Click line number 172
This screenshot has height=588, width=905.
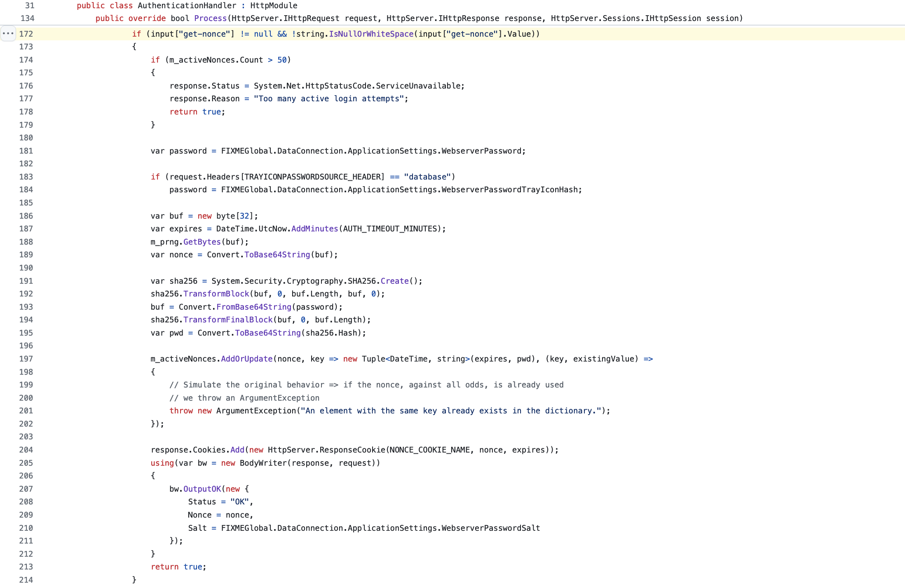click(x=26, y=34)
